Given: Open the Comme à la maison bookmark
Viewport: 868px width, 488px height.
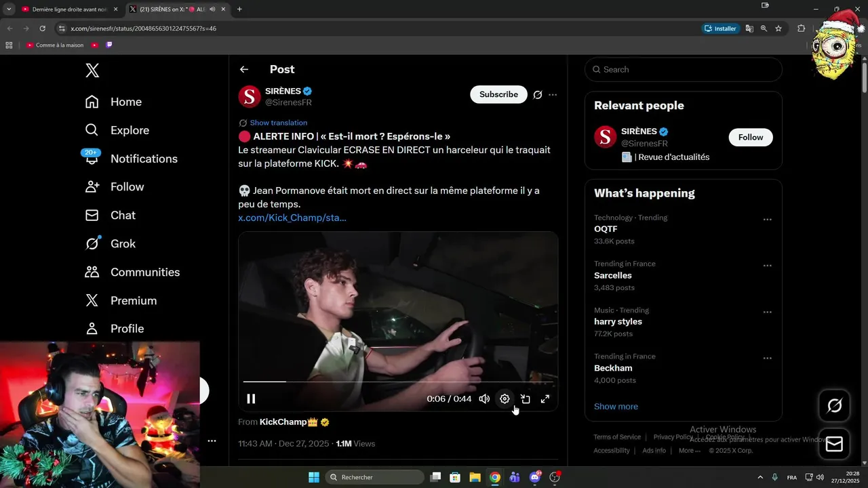Looking at the screenshot, I should coord(55,45).
